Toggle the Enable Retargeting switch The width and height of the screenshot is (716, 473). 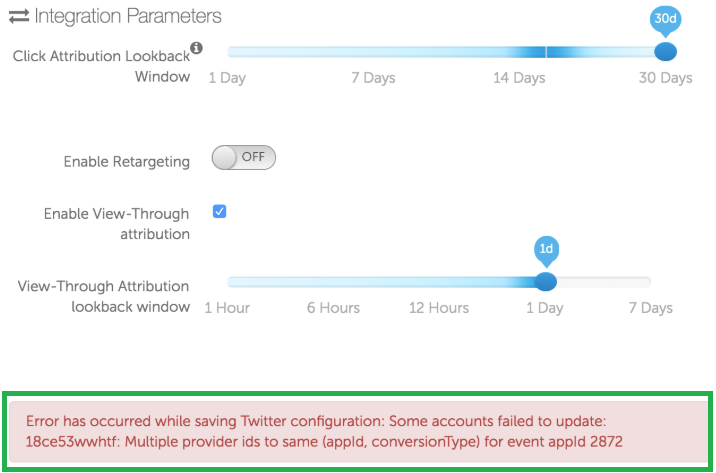[x=243, y=157]
